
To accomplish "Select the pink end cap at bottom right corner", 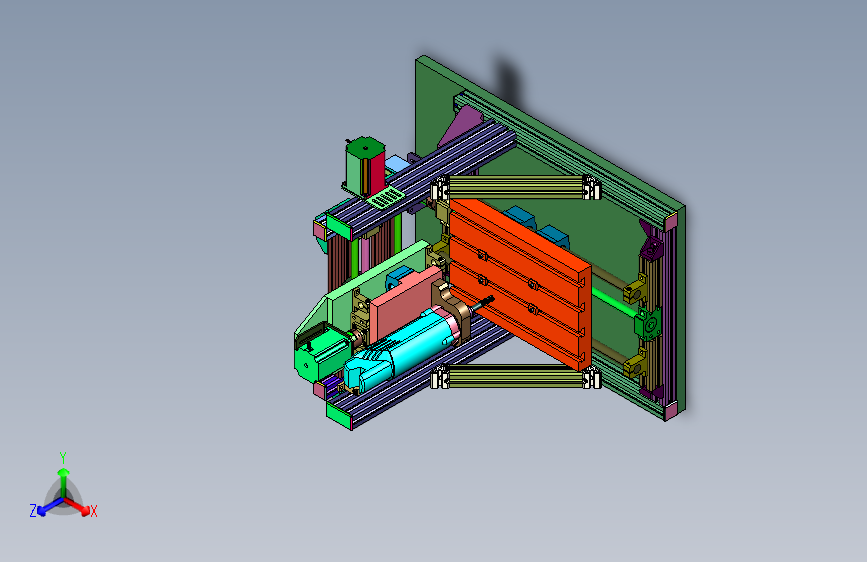I will [671, 412].
